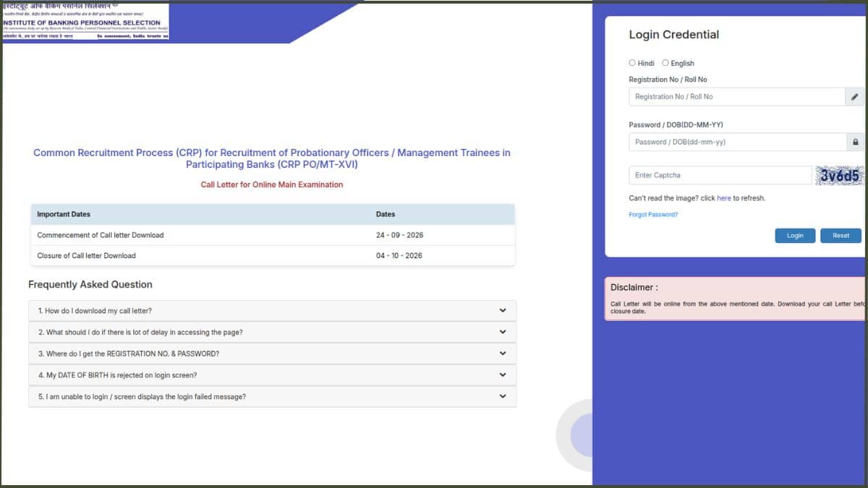Click the 'here' link to refresh captcha
Viewport: 868px width, 488px height.
click(723, 198)
